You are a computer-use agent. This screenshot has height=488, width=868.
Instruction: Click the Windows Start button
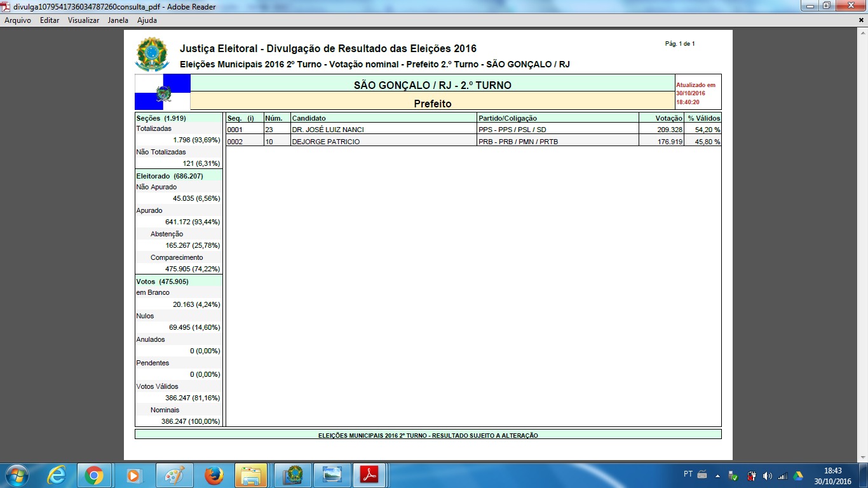pyautogui.click(x=15, y=475)
